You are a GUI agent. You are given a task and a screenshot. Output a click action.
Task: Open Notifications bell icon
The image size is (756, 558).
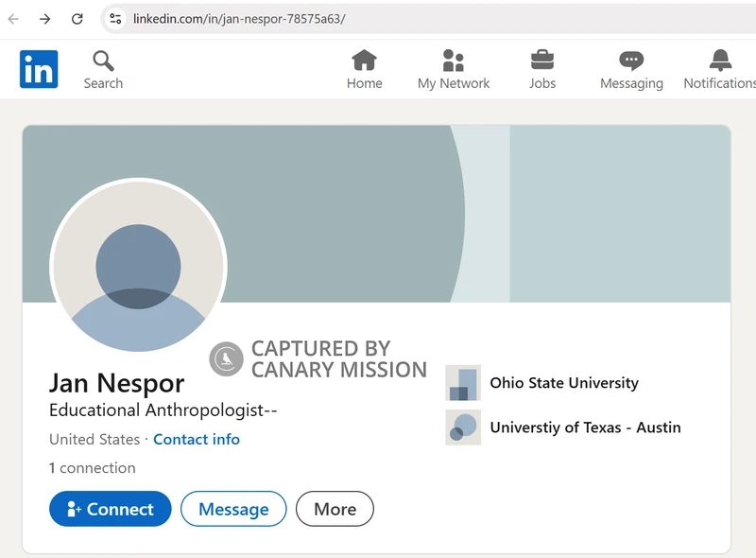pos(720,61)
